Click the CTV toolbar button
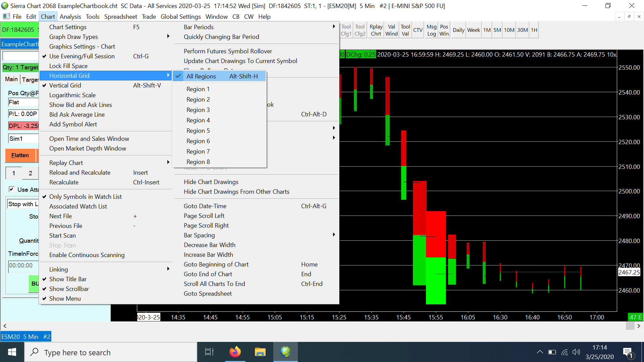The height and width of the screenshot is (362, 644). coord(418,30)
